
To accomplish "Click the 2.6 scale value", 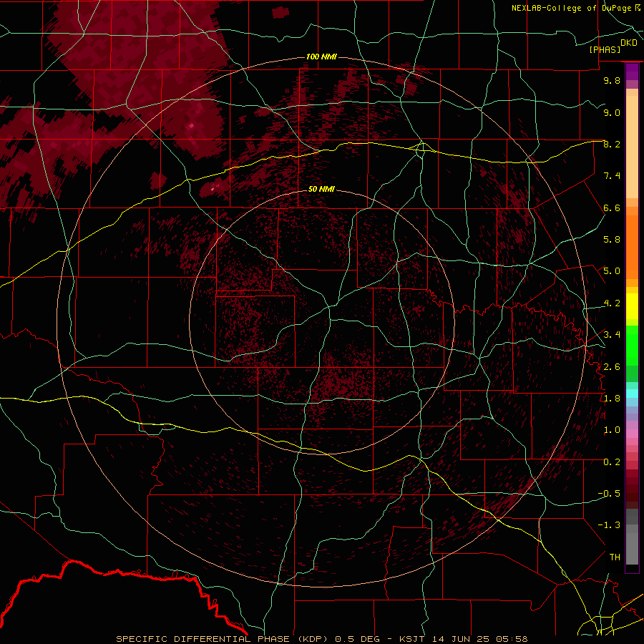I will tap(612, 366).
